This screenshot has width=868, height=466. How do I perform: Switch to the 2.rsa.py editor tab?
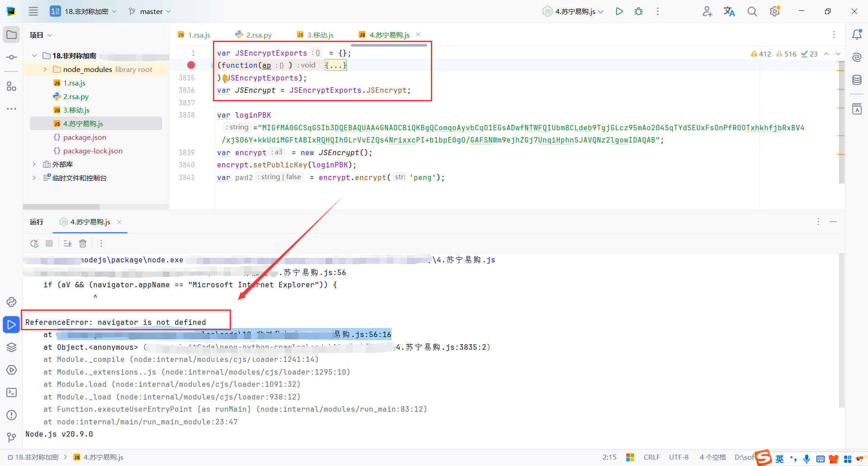point(254,35)
